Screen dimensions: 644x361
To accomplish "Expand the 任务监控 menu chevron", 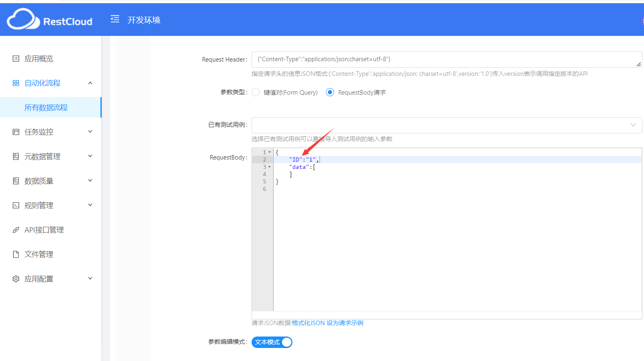I will pos(90,132).
